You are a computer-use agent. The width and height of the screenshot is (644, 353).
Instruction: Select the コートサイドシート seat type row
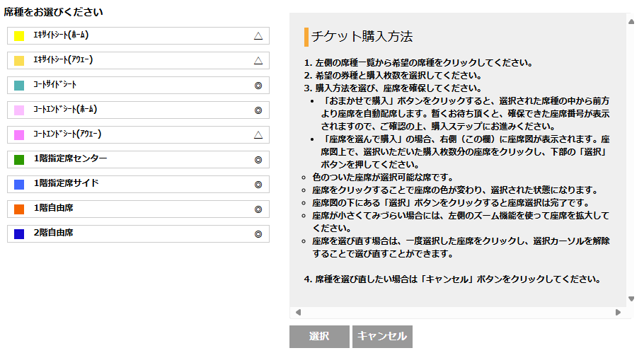pyautogui.click(x=138, y=85)
